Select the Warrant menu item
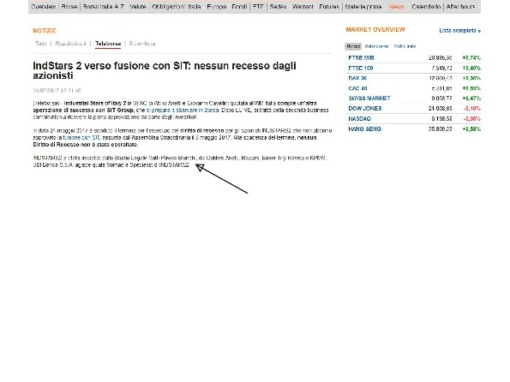The image size is (510, 382). click(303, 7)
